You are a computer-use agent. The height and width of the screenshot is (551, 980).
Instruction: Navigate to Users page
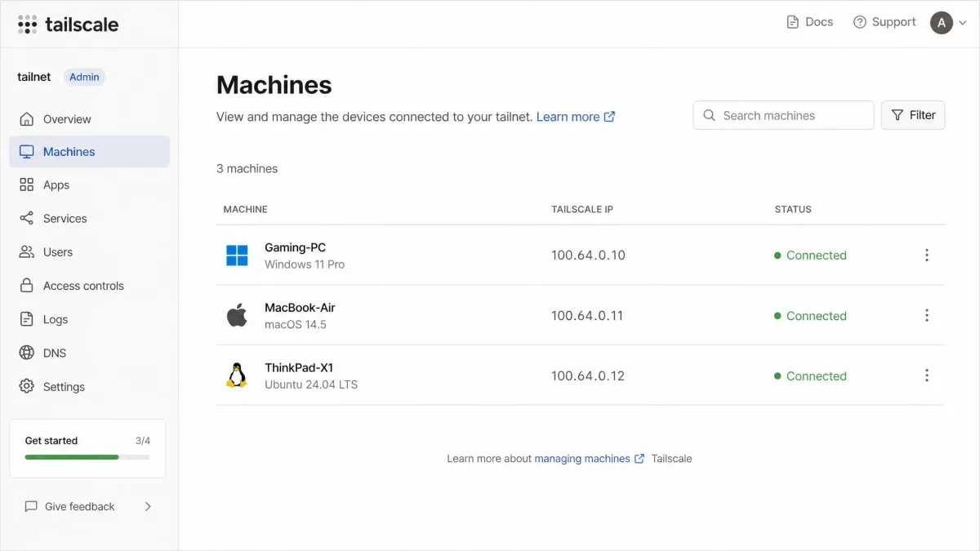pos(90,252)
